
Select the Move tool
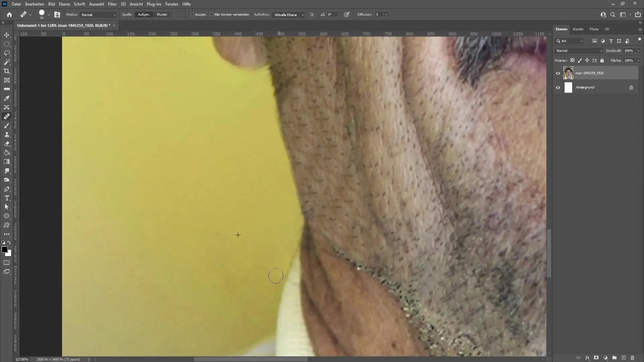click(6, 34)
